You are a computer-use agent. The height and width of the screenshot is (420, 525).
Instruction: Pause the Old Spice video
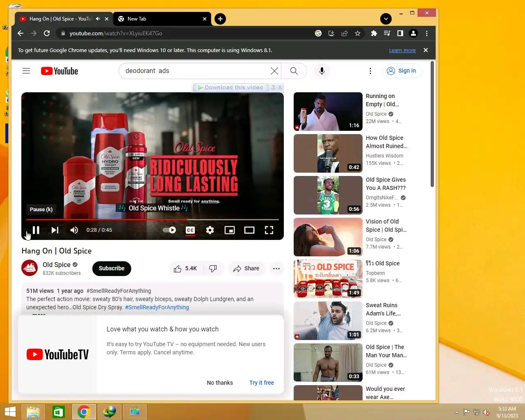[x=36, y=230]
